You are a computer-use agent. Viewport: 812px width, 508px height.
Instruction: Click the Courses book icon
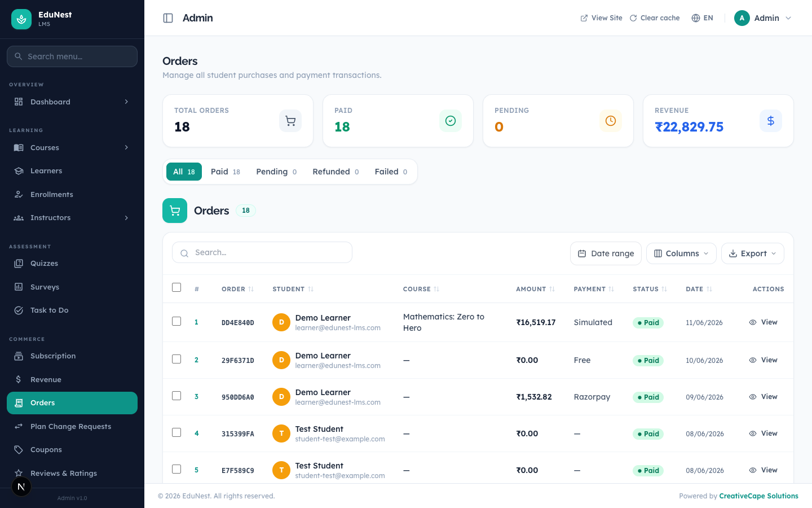tap(19, 147)
